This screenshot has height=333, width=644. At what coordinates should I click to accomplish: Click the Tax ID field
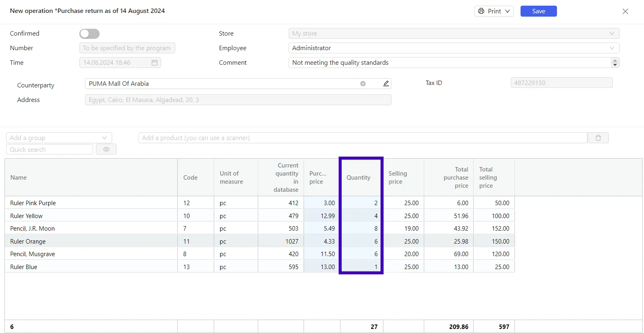click(x=561, y=83)
